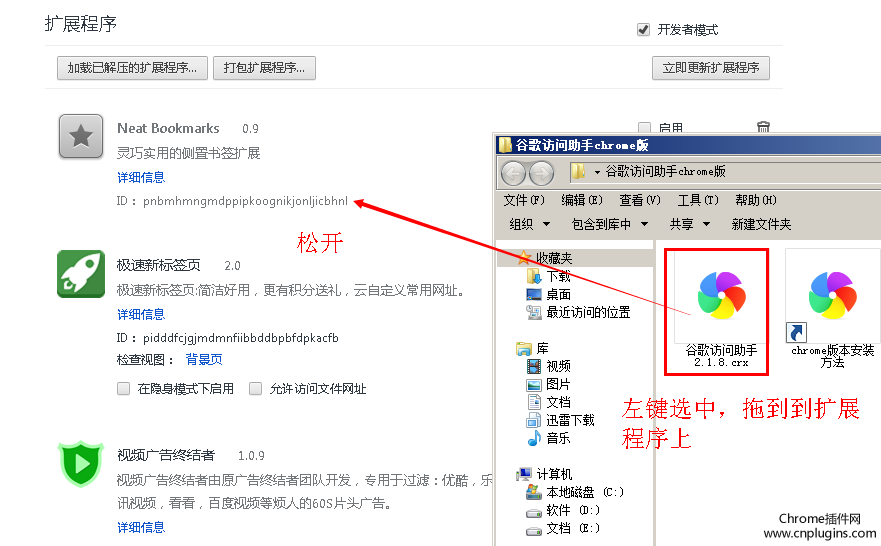
Task: Open 详细信息 link for 极速新标签页
Action: (x=141, y=314)
